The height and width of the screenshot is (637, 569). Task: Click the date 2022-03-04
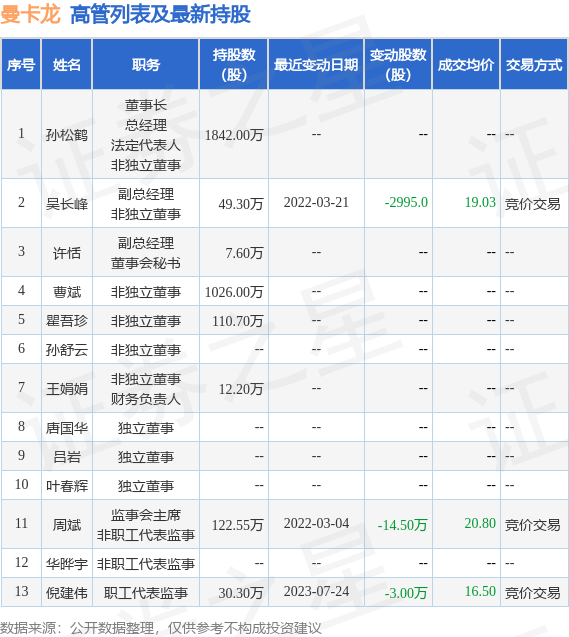click(316, 523)
